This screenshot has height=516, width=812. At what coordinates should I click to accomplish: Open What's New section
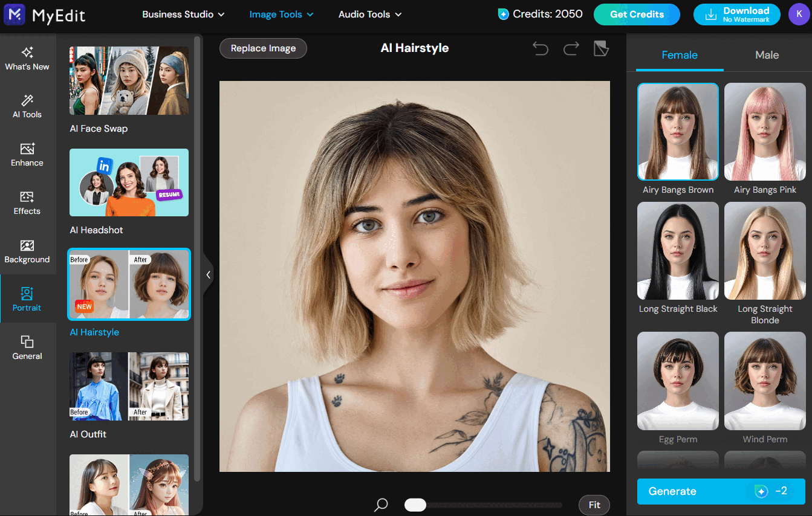pos(27,58)
